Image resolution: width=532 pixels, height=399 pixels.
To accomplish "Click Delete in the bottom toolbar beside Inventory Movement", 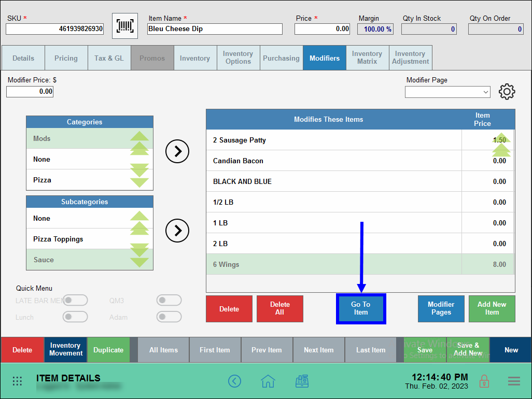I will [22, 350].
